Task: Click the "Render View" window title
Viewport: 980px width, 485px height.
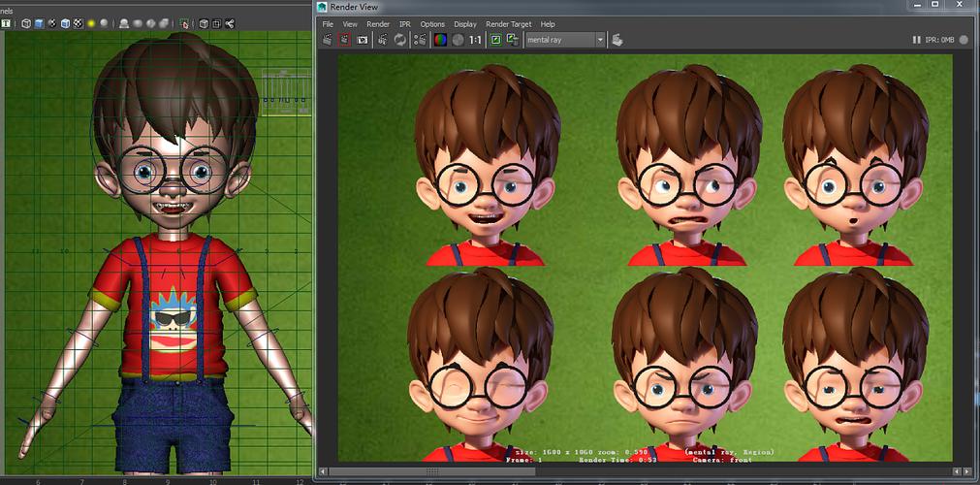Action: pyautogui.click(x=355, y=7)
